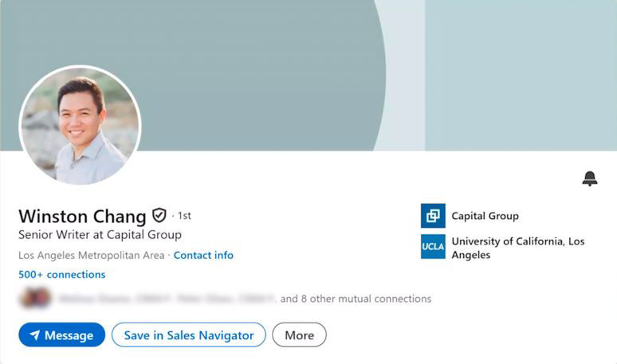Open the Capital Group company text link
Image resolution: width=617 pixels, height=364 pixels.
pos(485,216)
